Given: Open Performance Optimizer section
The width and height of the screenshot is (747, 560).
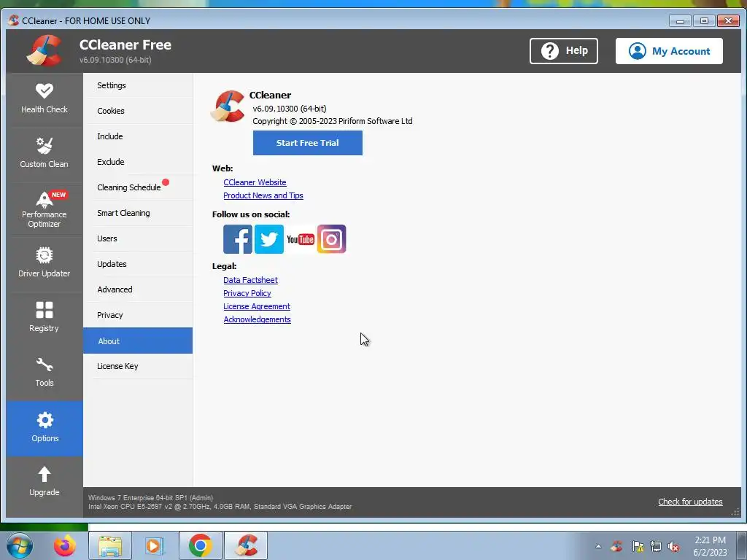Looking at the screenshot, I should coord(44,209).
